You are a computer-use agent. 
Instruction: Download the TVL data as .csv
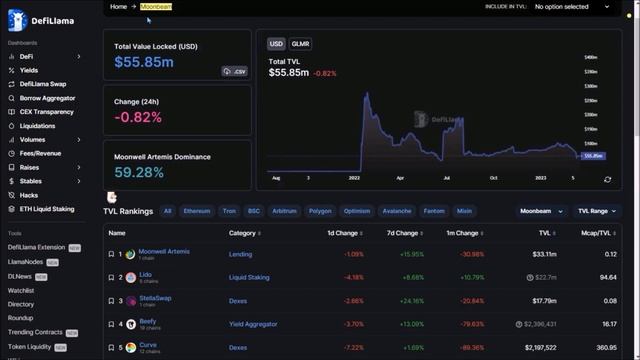[235, 71]
